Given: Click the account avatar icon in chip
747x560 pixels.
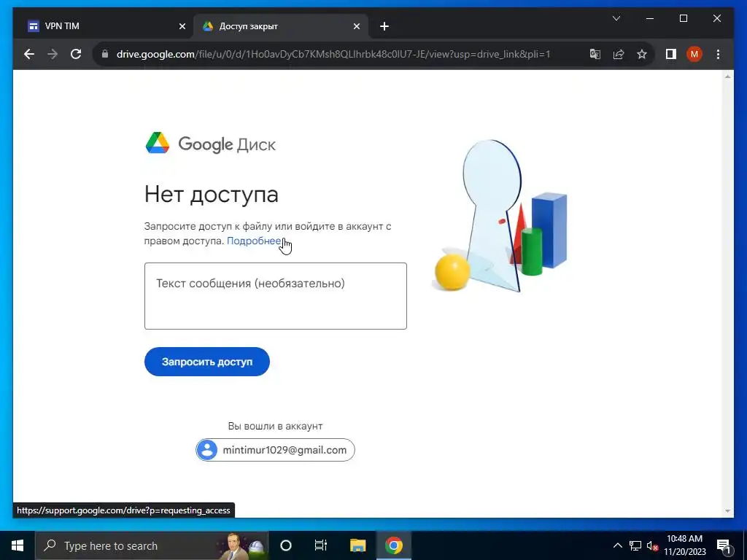Looking at the screenshot, I should coord(206,450).
